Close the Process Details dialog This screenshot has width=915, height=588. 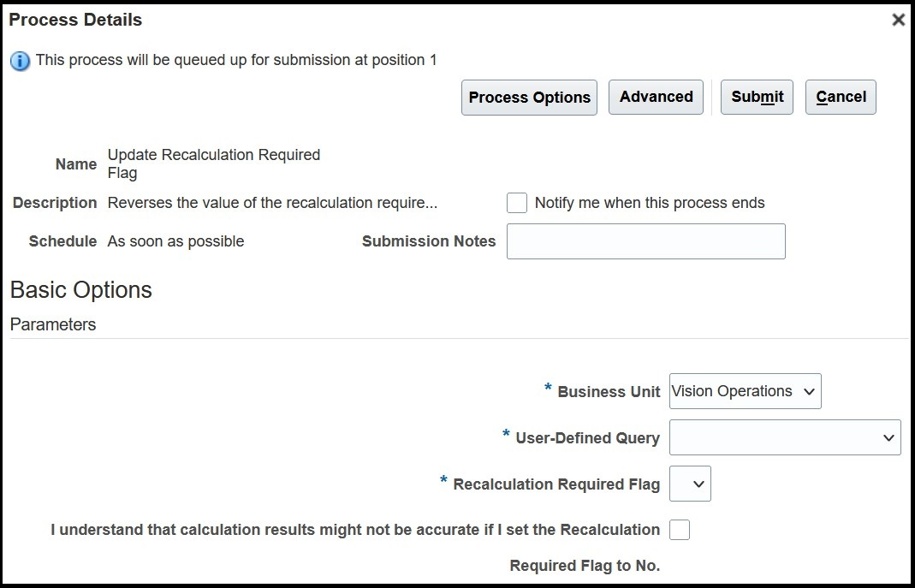pos(898,20)
